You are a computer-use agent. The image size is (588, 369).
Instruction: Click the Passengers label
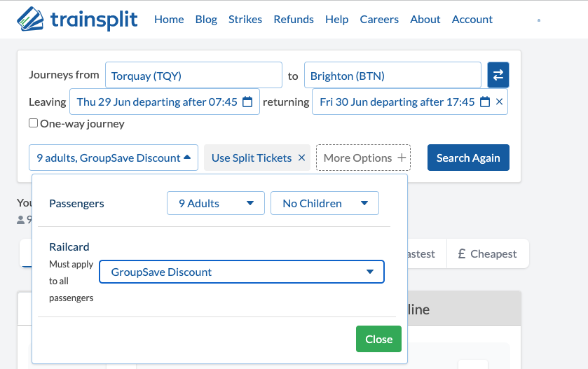76,204
